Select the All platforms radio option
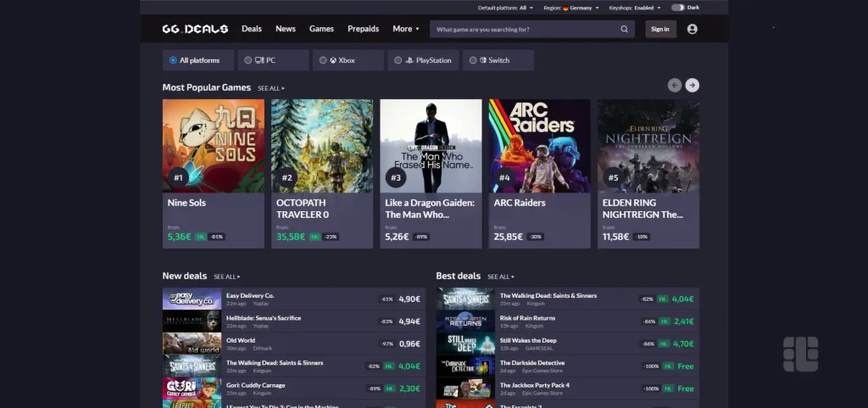The width and height of the screenshot is (868, 408). pos(198,60)
